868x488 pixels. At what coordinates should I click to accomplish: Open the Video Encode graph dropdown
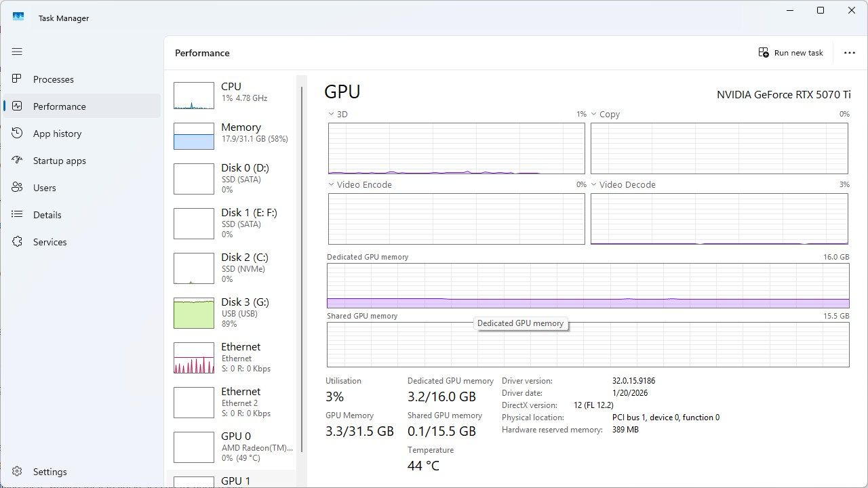coord(332,184)
